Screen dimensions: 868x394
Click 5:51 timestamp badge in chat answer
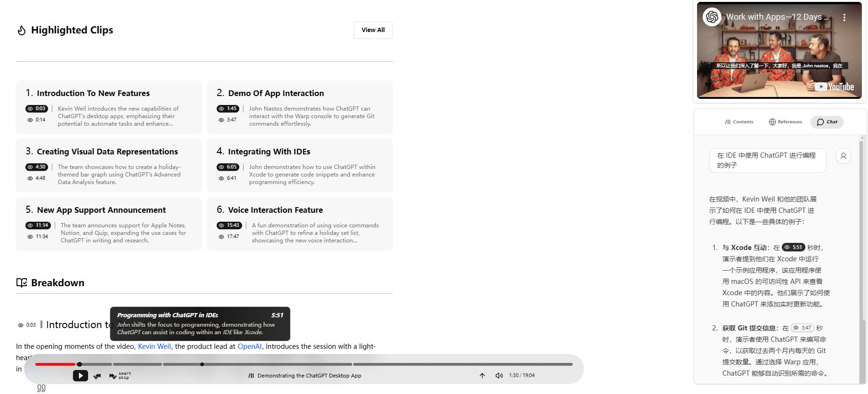794,247
